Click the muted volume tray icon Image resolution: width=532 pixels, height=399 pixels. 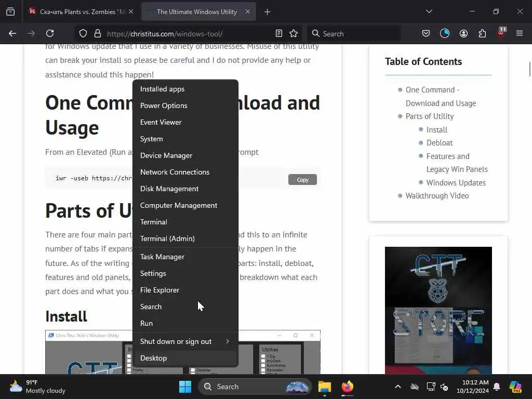pos(444,387)
